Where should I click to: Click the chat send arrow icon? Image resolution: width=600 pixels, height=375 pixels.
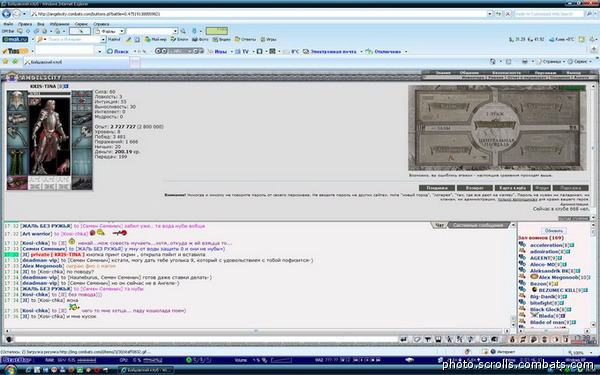[x=403, y=339]
